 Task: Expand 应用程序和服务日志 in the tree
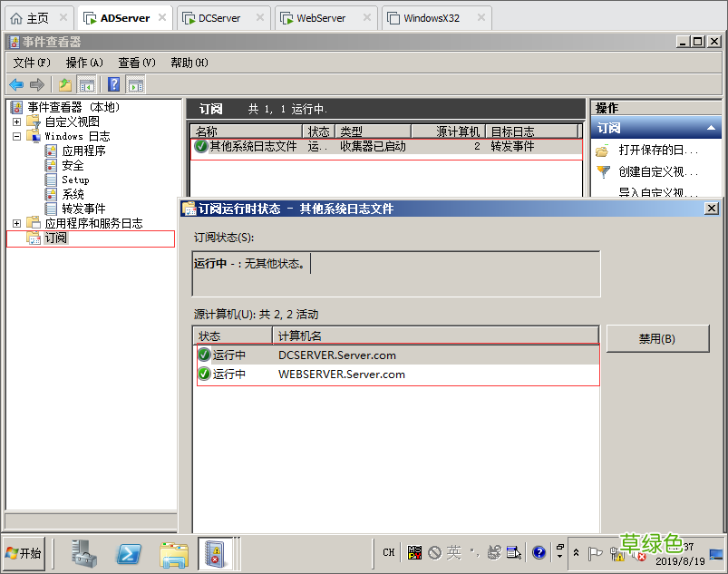point(16,223)
